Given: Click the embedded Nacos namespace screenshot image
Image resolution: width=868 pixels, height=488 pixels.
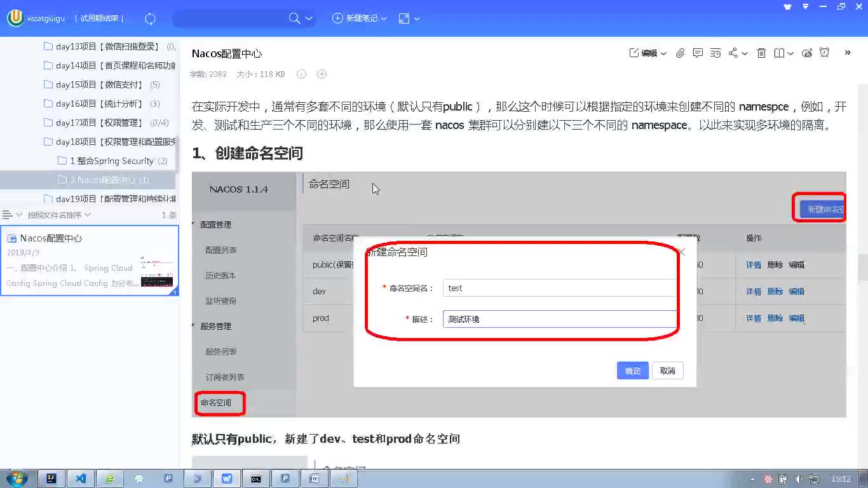Looking at the screenshot, I should [519, 294].
